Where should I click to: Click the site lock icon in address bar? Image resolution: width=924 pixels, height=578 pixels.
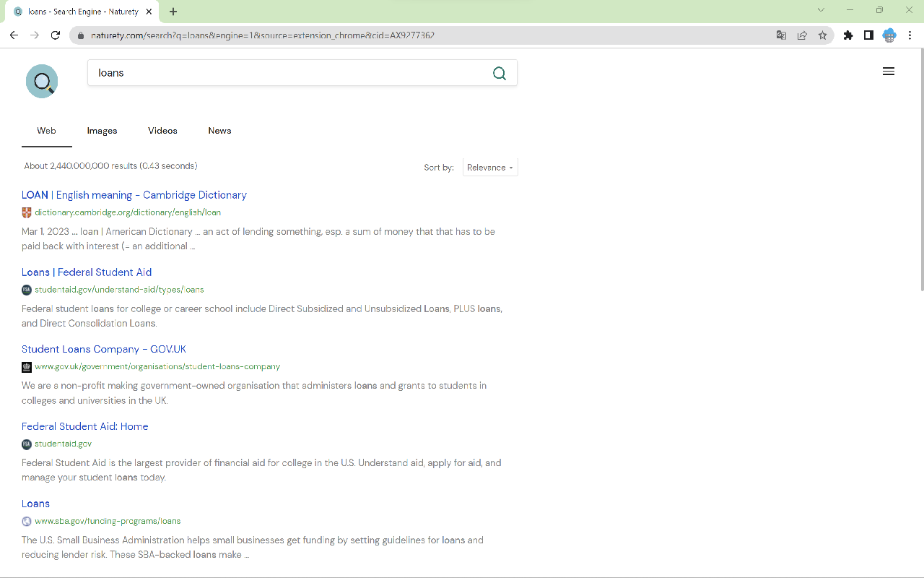[x=80, y=35]
